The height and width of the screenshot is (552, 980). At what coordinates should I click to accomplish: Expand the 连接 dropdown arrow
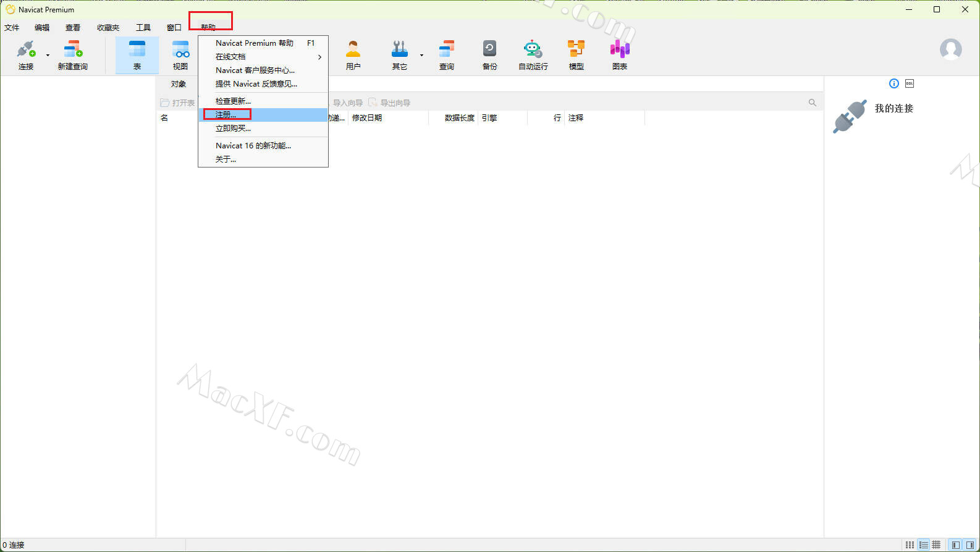click(48, 55)
